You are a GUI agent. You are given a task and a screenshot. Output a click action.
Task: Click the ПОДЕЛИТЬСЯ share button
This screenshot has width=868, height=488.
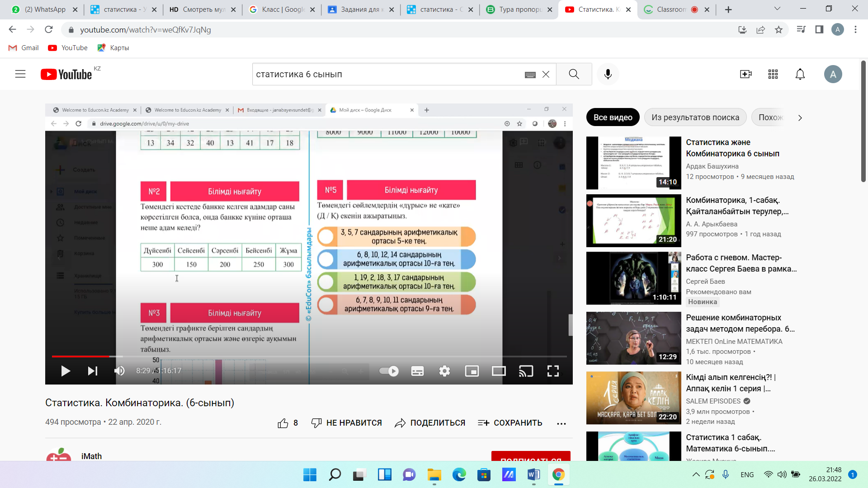pyautogui.click(x=430, y=423)
